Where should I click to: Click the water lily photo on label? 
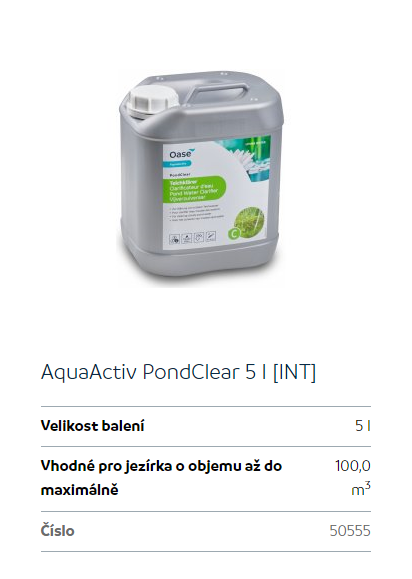[x=240, y=159]
